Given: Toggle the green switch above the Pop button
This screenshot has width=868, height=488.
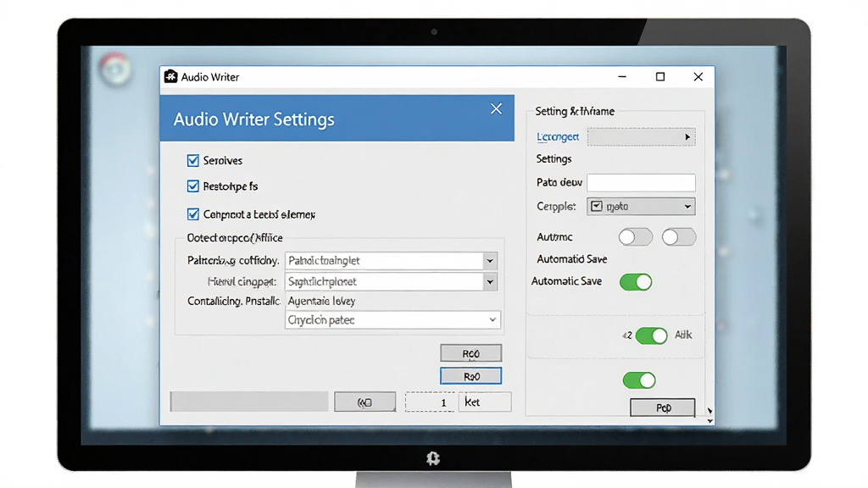Looking at the screenshot, I should pyautogui.click(x=639, y=380).
